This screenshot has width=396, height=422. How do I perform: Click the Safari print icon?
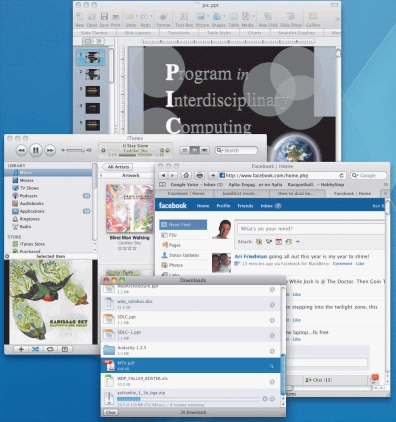pyautogui.click(x=199, y=175)
